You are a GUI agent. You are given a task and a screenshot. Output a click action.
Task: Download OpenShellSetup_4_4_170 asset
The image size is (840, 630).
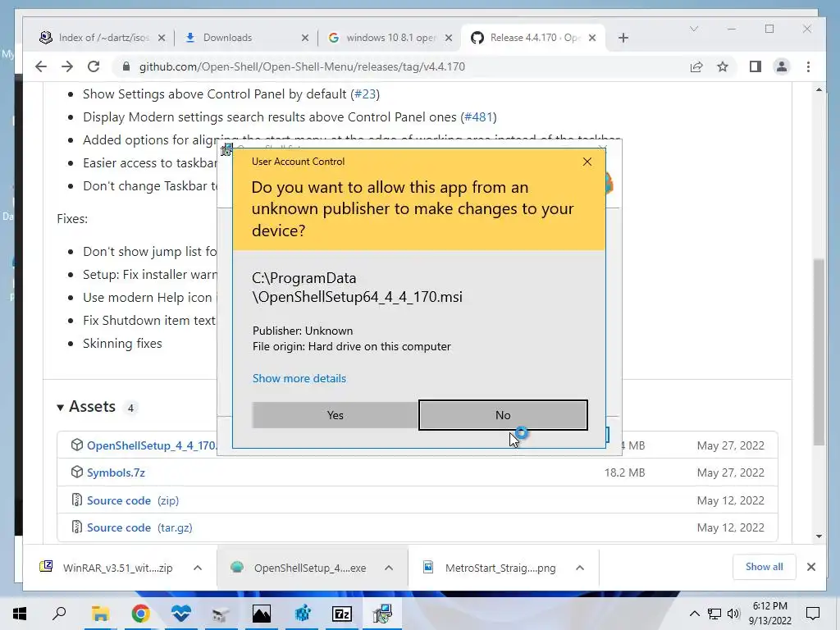pyautogui.click(x=152, y=445)
